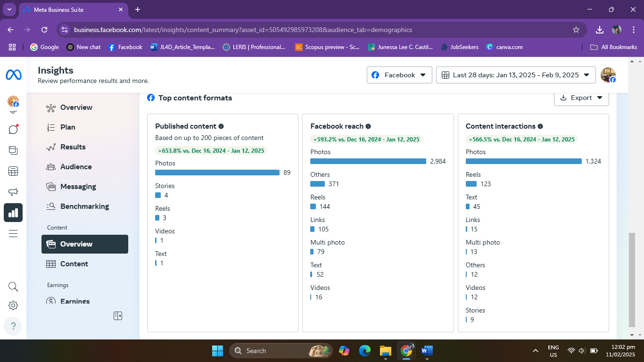Expand the Facebook platform dropdown

pyautogui.click(x=399, y=75)
